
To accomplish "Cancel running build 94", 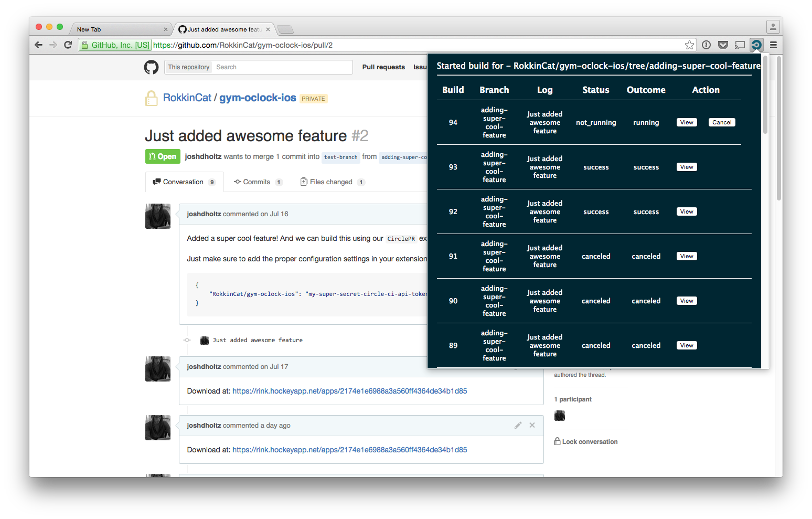I will pos(722,122).
